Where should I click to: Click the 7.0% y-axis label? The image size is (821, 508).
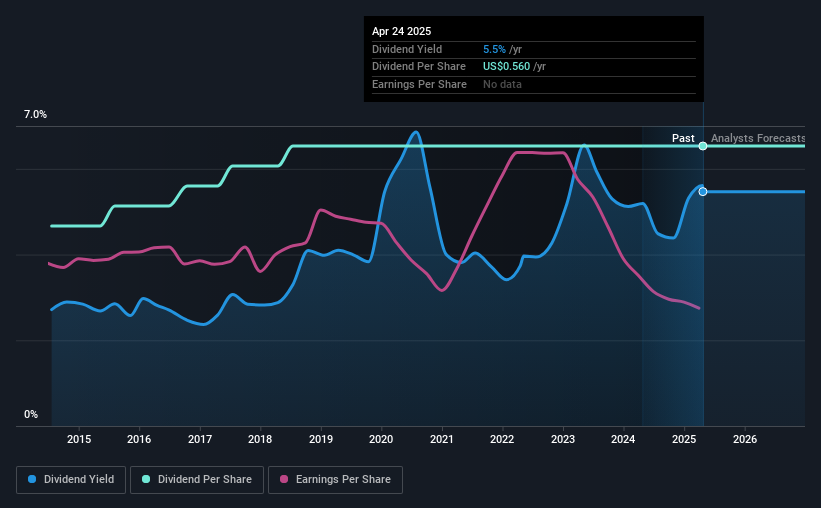tap(35, 114)
